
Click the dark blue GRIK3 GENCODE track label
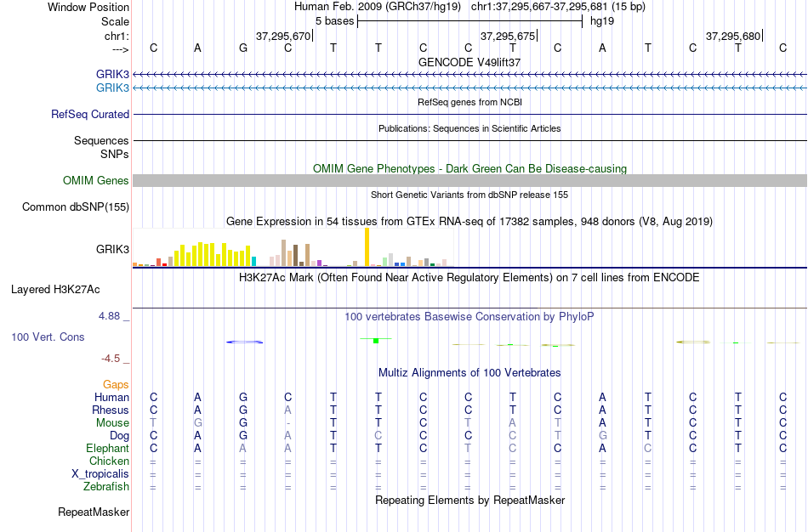coord(112,74)
